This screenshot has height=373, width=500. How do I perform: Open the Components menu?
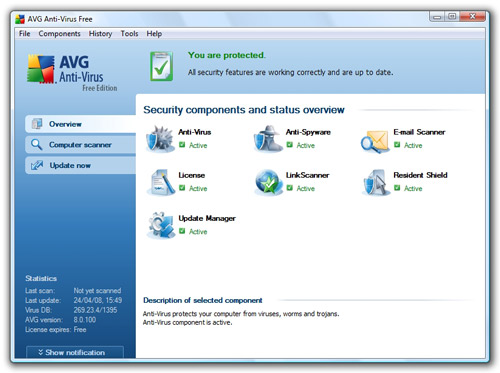[x=59, y=34]
